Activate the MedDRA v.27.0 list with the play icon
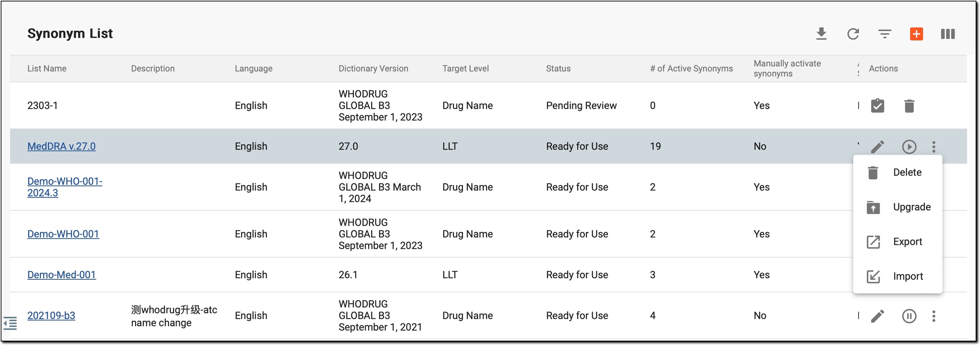This screenshot has height=345, width=980. point(909,147)
